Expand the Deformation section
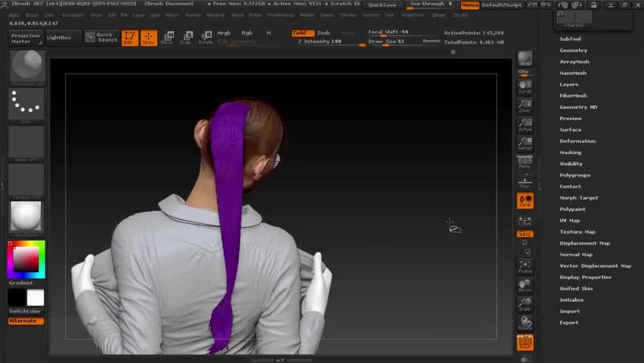This screenshot has width=644, height=363. pyautogui.click(x=577, y=141)
